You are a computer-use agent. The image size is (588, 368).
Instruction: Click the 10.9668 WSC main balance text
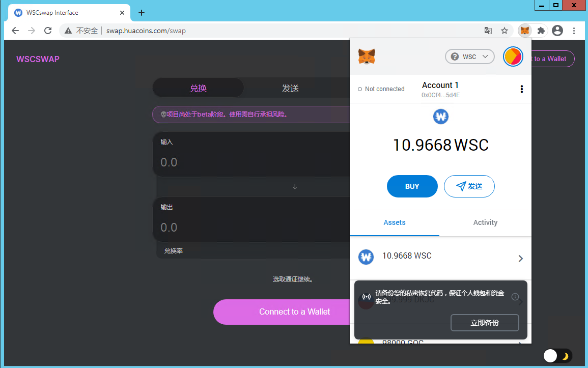441,145
